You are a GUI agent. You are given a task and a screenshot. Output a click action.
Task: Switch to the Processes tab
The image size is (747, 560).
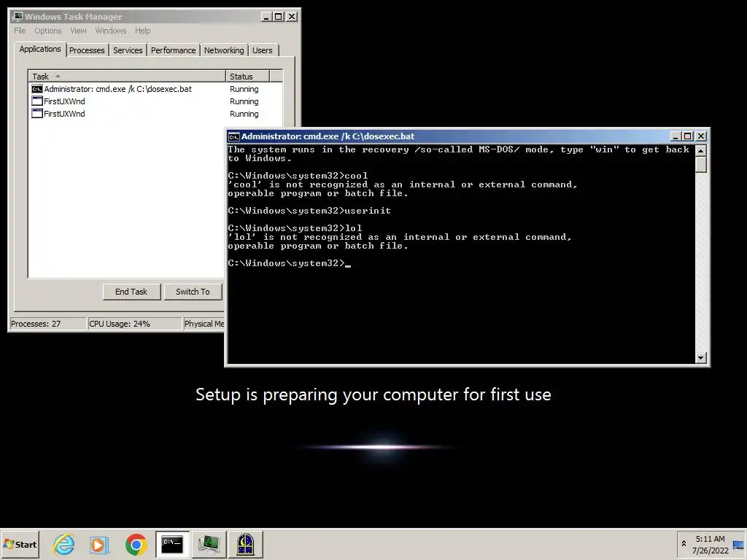coord(87,50)
